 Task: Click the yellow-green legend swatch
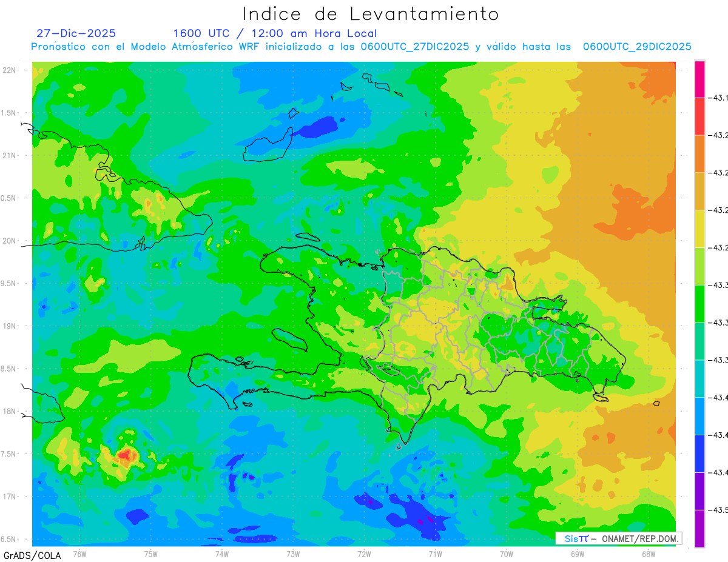tap(699, 266)
